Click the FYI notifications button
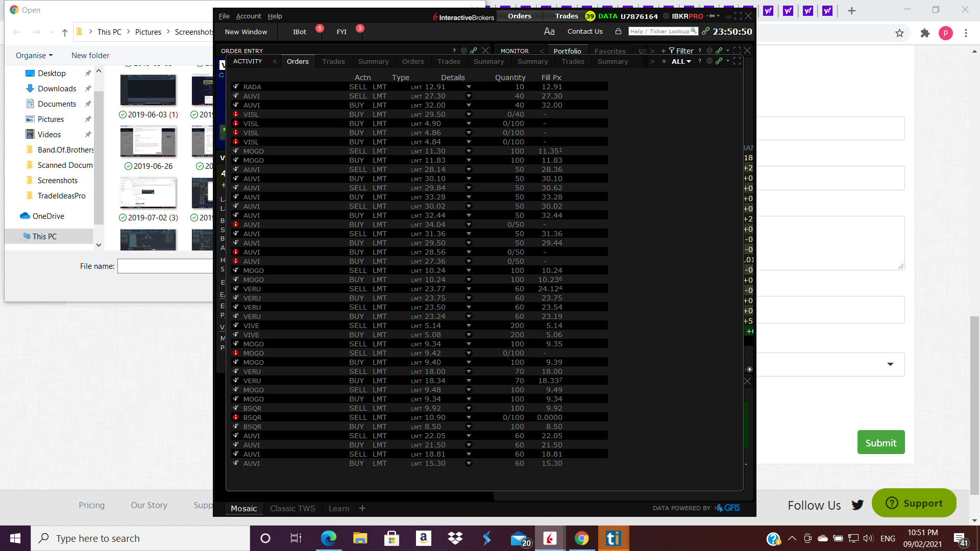The image size is (980, 551). 341,32
